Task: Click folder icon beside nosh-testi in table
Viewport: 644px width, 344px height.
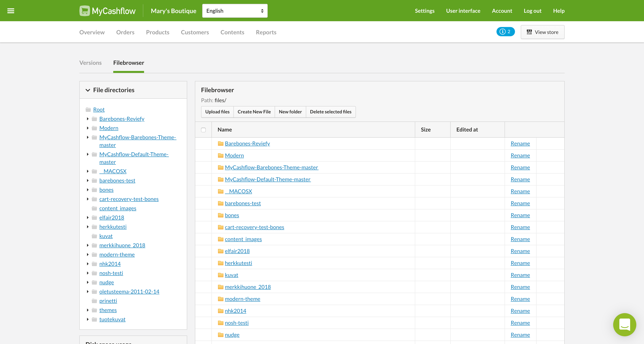Action: pyautogui.click(x=221, y=323)
